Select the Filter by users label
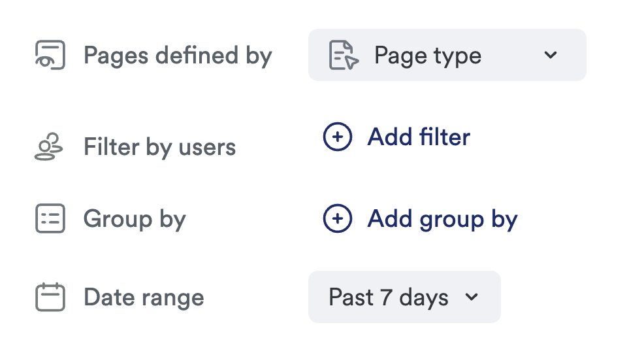The width and height of the screenshot is (644, 357). tap(159, 147)
